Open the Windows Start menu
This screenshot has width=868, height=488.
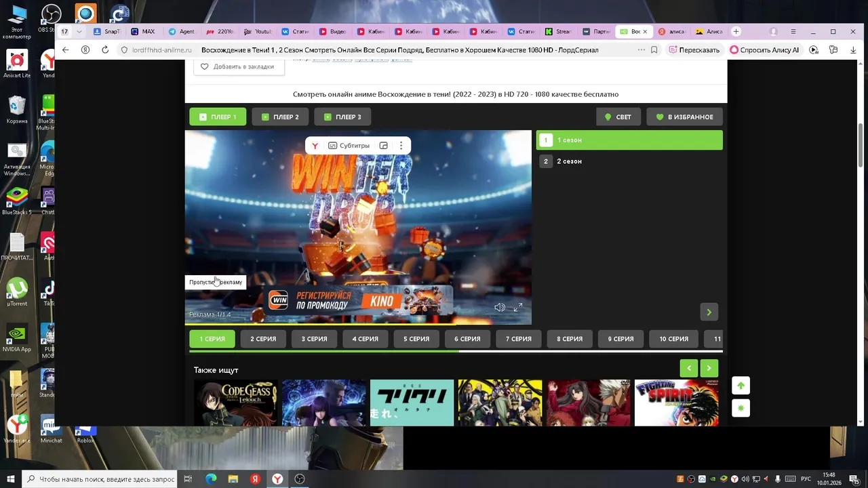pos(11,479)
